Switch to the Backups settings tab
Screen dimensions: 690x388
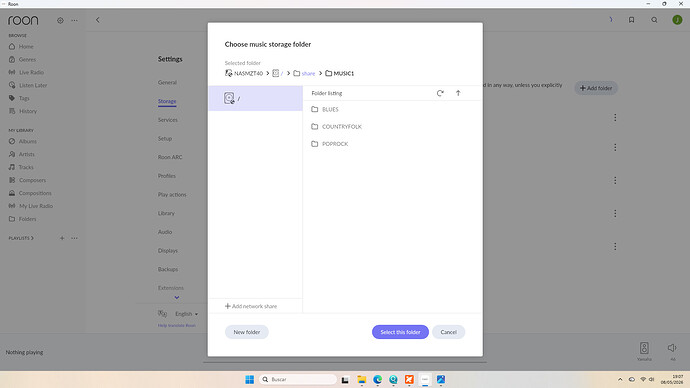[x=168, y=269]
